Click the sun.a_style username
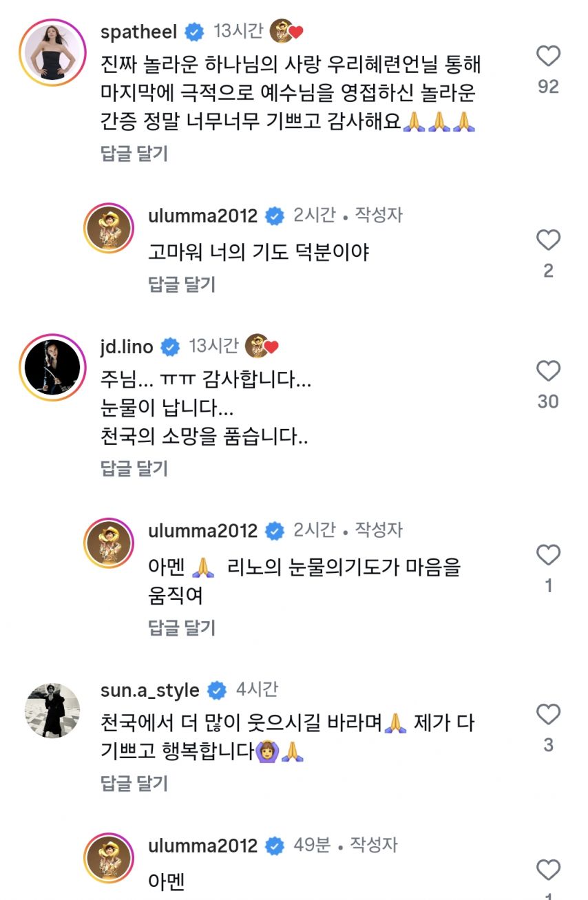 pos(150,690)
